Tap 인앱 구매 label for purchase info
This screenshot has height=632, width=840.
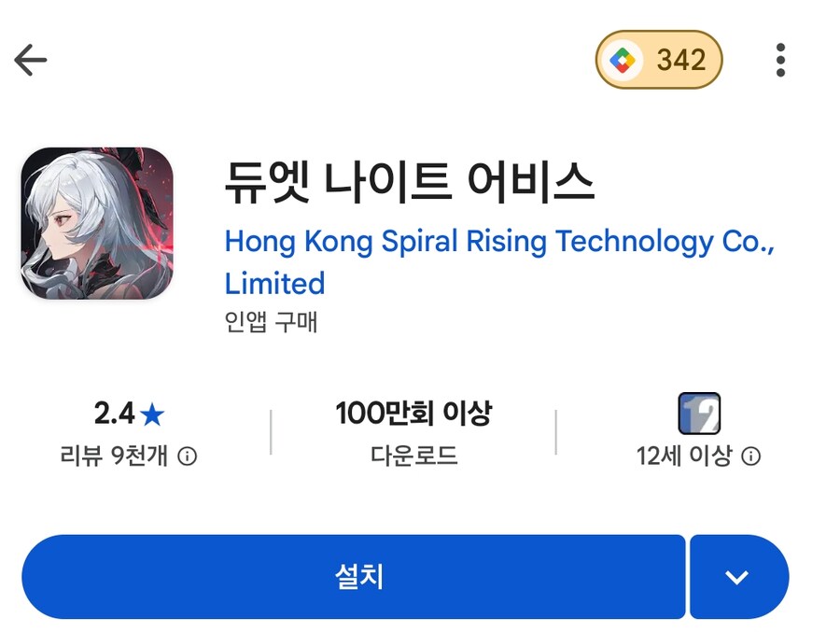pos(271,323)
